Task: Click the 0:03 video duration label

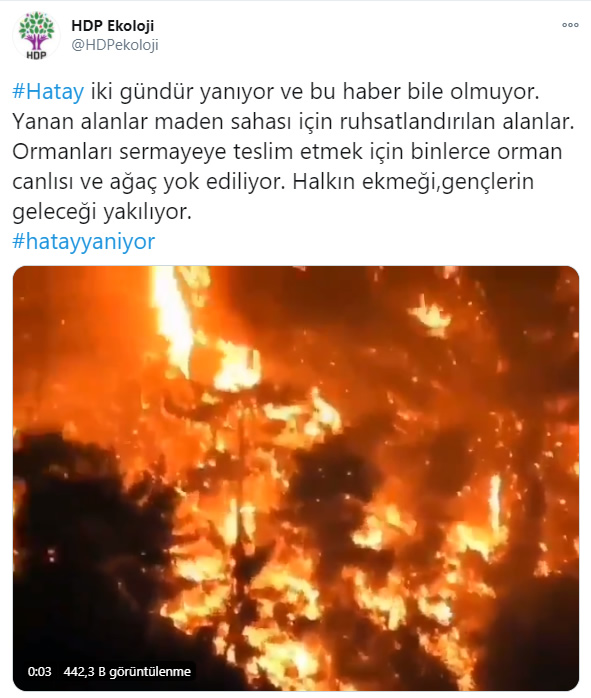Action: click(40, 671)
